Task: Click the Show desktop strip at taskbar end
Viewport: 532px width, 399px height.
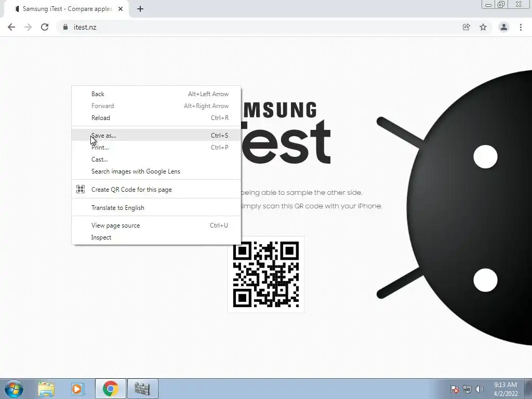Action: click(x=528, y=389)
